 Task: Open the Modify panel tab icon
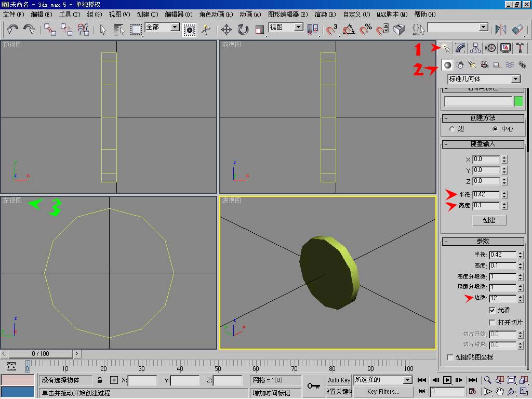pyautogui.click(x=460, y=48)
